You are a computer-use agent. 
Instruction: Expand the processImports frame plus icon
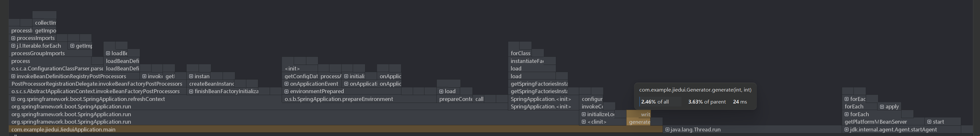pyautogui.click(x=13, y=38)
